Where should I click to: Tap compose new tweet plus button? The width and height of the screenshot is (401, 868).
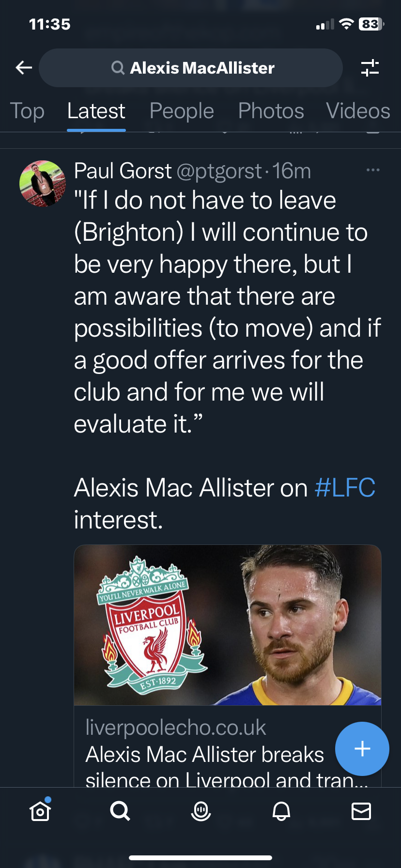(362, 749)
